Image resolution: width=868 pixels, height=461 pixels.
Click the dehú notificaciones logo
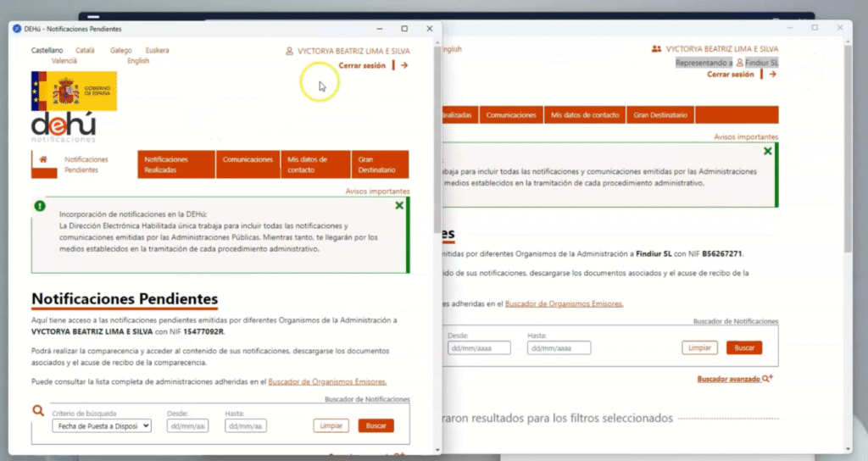click(63, 127)
